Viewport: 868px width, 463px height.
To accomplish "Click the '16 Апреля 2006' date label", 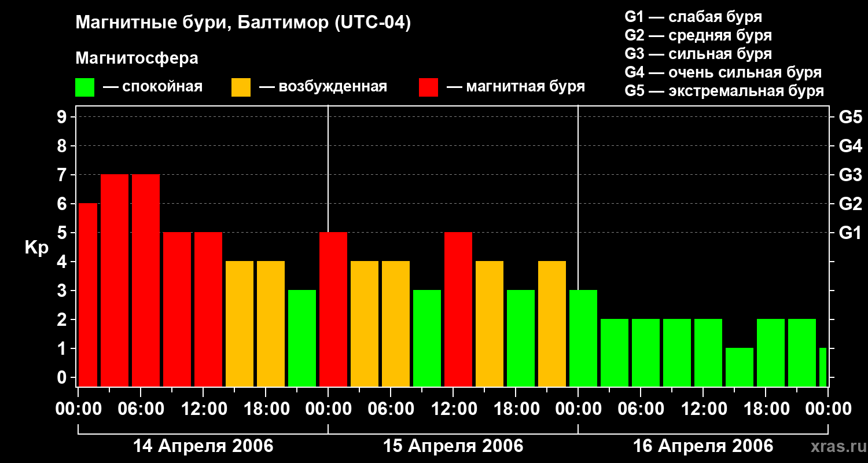I will click(x=703, y=446).
